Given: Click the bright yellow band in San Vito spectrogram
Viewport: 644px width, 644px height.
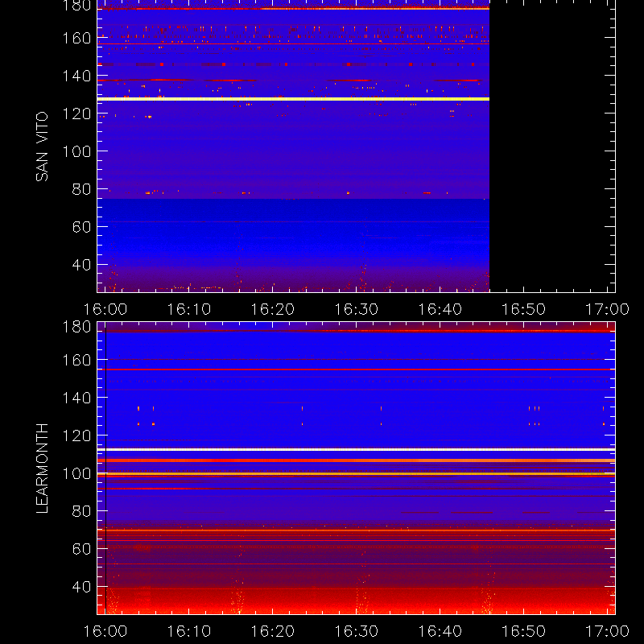Looking at the screenshot, I should pos(293,99).
